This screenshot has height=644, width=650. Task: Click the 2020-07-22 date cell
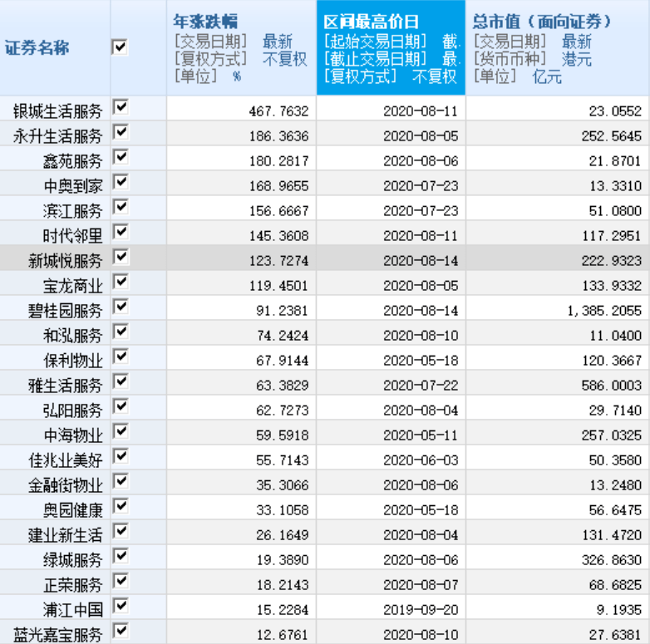click(391, 383)
